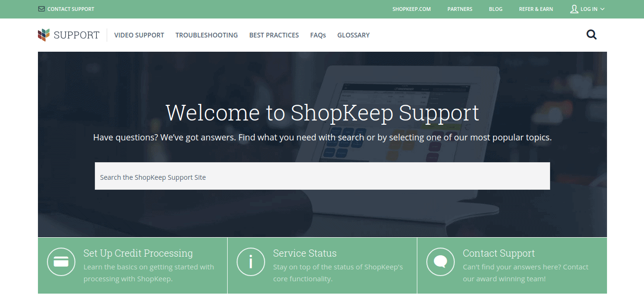Image resolution: width=644 pixels, height=305 pixels.
Task: Open the FAQs page
Action: tap(318, 35)
